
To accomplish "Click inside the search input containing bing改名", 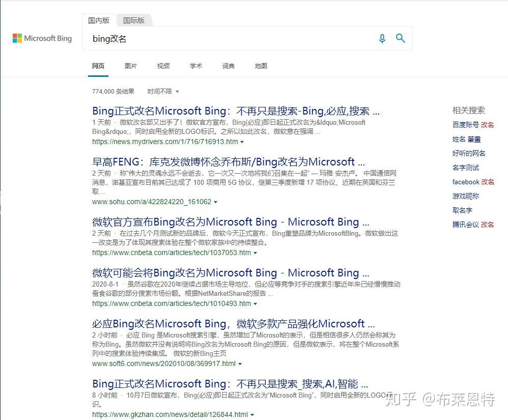I will point(204,38).
